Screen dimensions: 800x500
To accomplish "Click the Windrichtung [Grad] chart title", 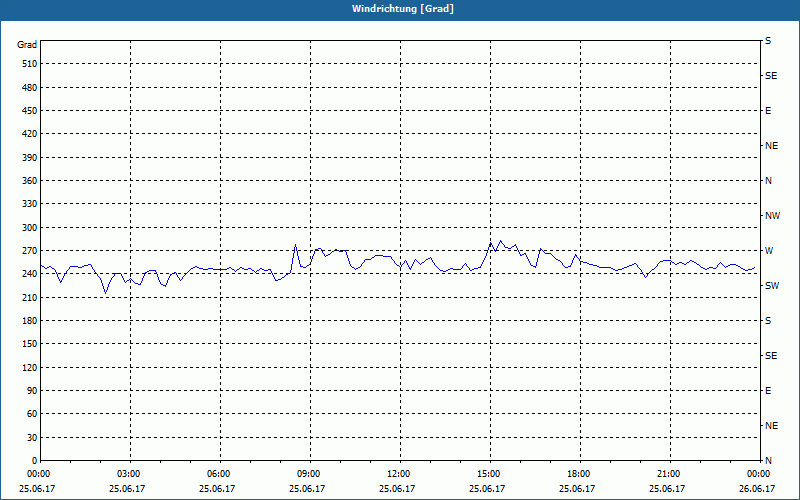I will [403, 9].
